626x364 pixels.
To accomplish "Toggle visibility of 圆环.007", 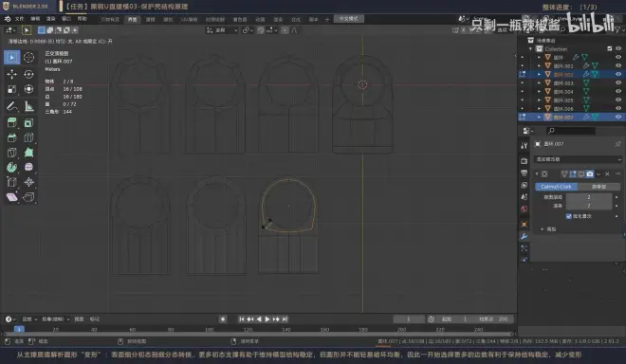I will [x=618, y=118].
